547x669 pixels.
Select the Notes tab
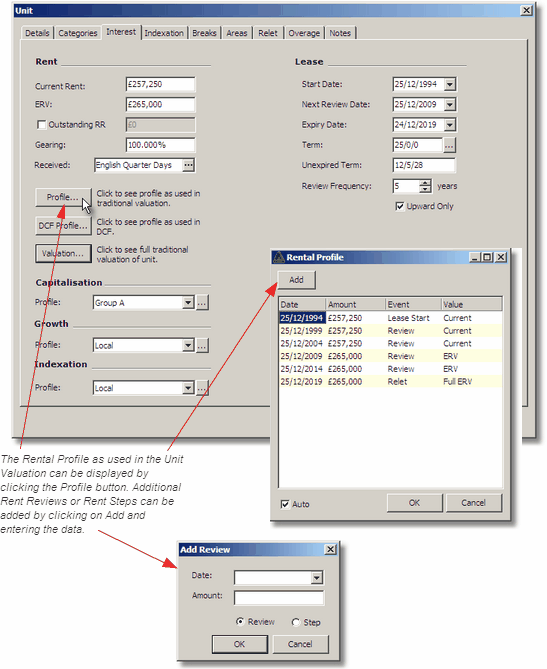tap(340, 33)
